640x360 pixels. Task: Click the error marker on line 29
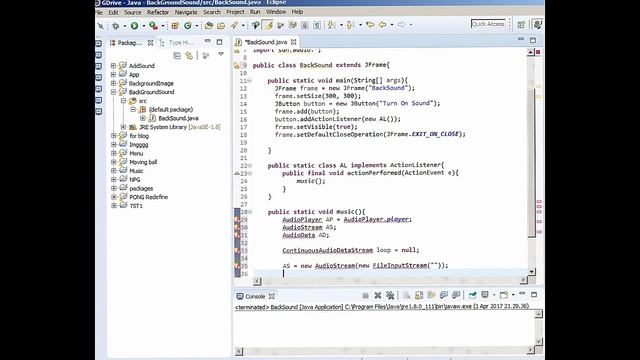[x=237, y=220]
